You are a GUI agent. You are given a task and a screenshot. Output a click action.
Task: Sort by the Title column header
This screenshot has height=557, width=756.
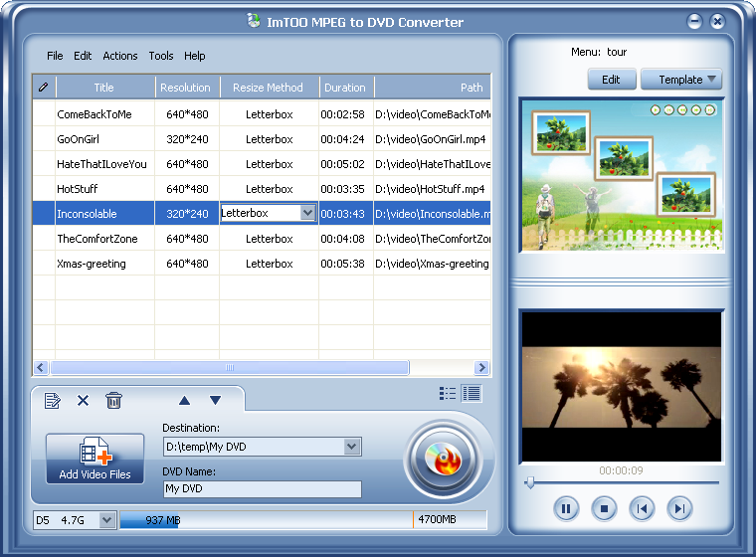[104, 88]
